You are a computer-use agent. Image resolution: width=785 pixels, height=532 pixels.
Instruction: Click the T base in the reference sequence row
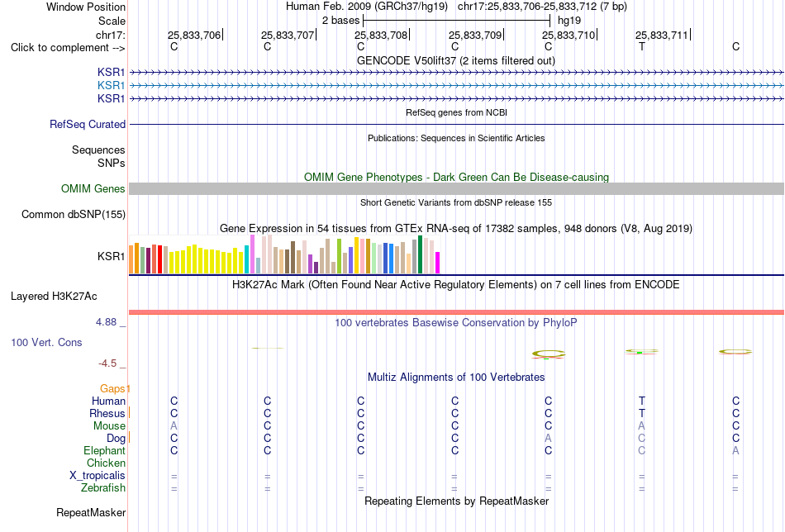642,46
